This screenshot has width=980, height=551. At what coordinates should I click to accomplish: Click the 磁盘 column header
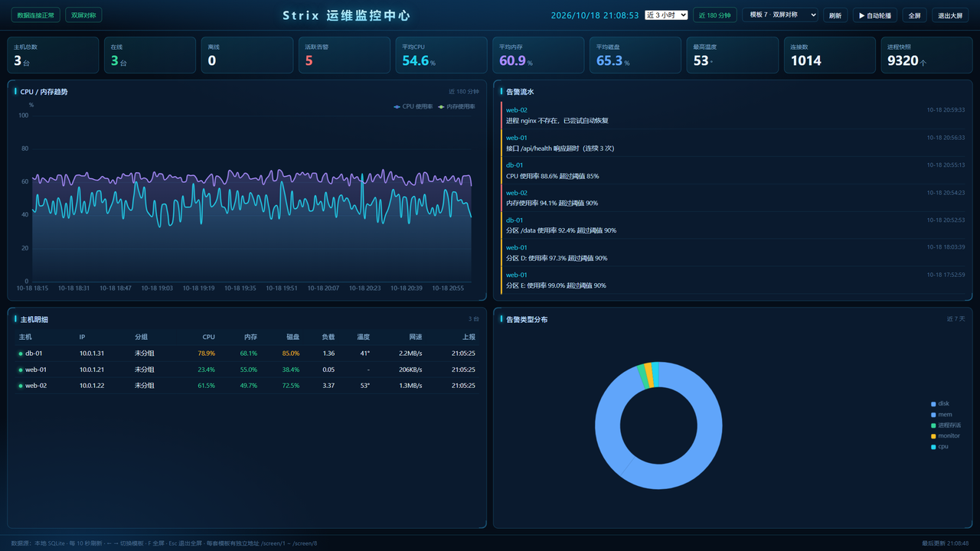pos(292,337)
